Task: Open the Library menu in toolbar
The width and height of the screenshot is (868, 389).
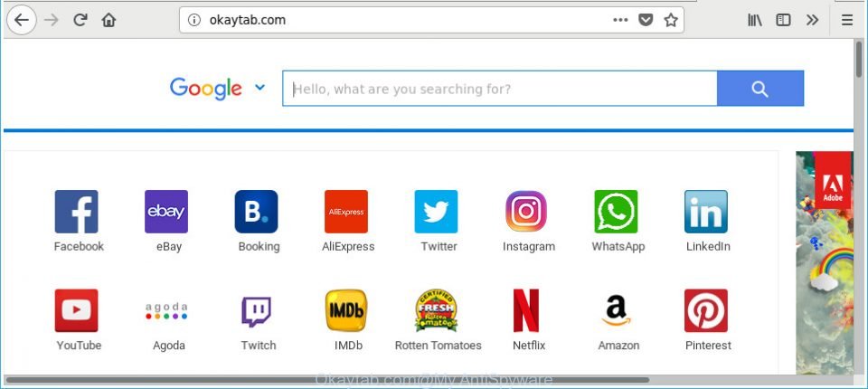Action: (x=754, y=21)
